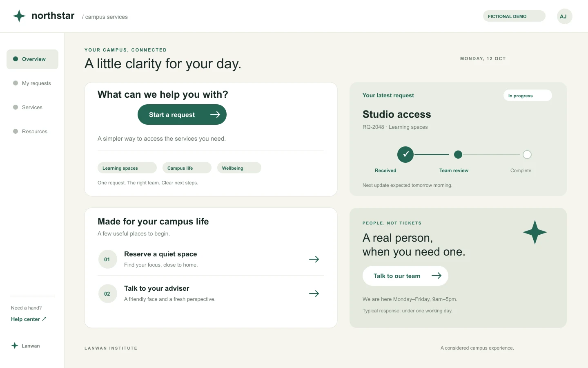The height and width of the screenshot is (368, 588).
Task: Click the Team review step dot
Action: pyautogui.click(x=458, y=155)
